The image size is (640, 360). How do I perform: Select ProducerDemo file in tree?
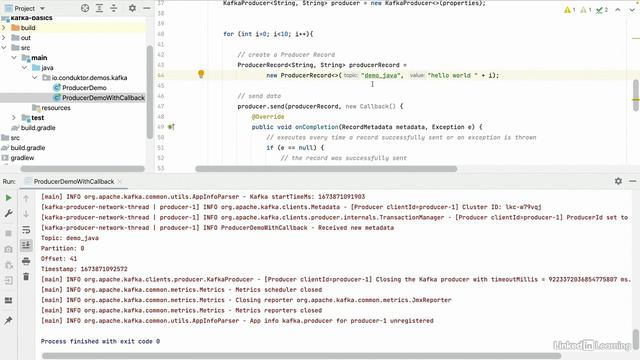click(84, 87)
